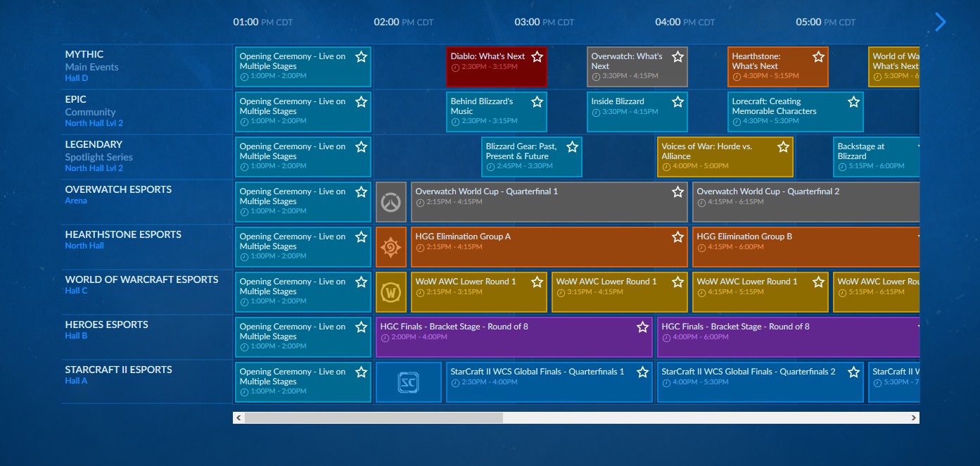Click the Overwatch logo icon

tap(391, 202)
